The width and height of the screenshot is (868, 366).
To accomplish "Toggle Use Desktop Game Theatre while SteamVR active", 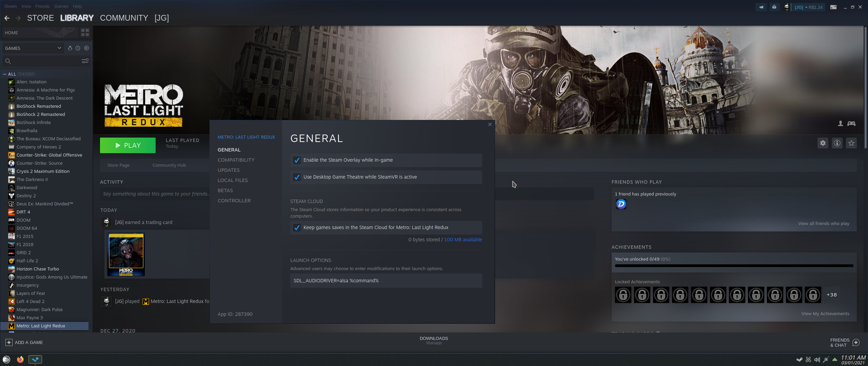I will coord(297,177).
